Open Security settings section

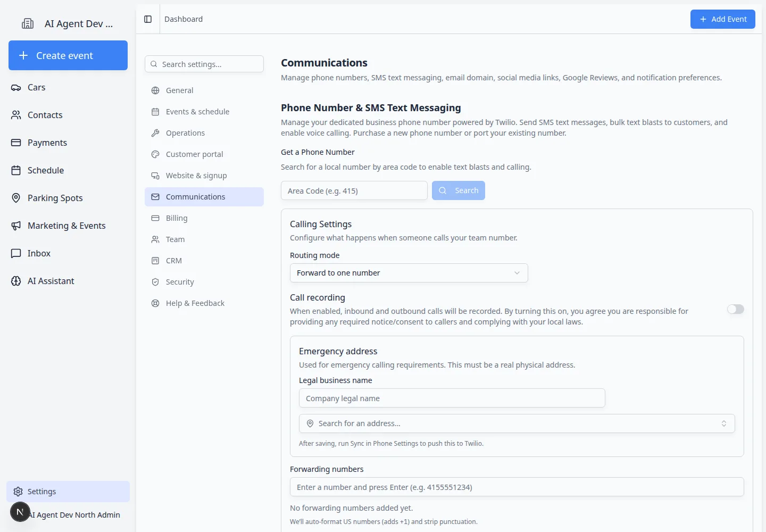(x=204, y=282)
